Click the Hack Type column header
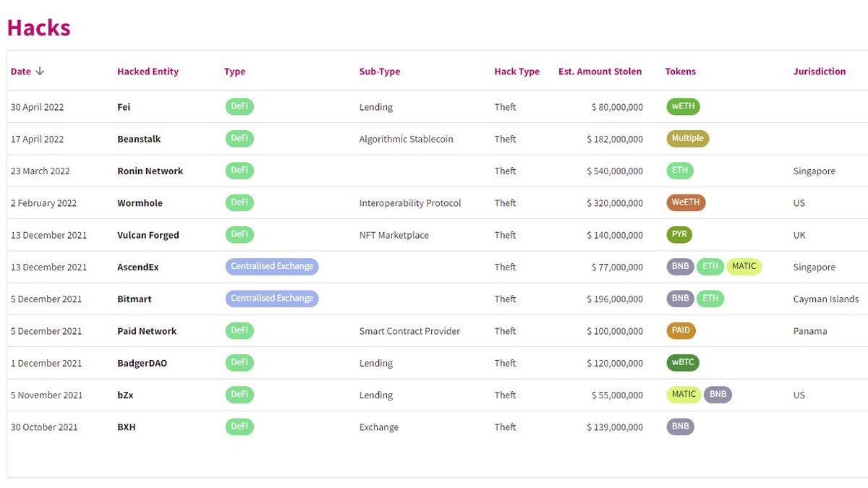 (x=517, y=72)
